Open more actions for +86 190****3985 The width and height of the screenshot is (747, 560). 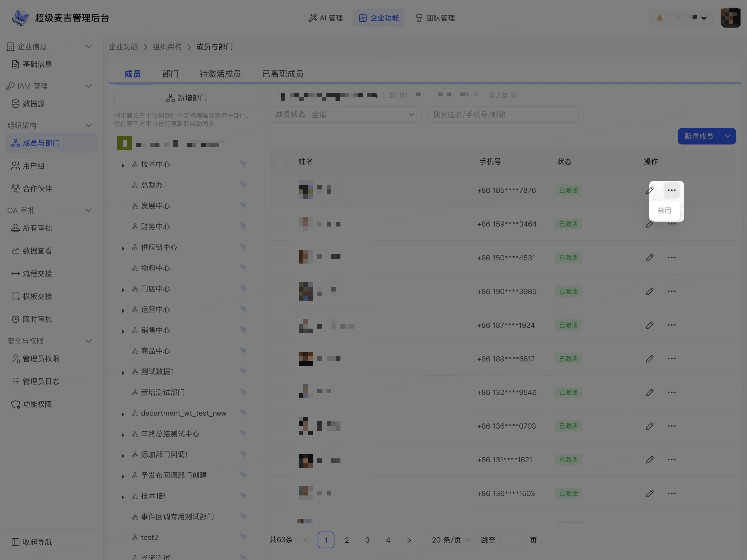pos(671,291)
